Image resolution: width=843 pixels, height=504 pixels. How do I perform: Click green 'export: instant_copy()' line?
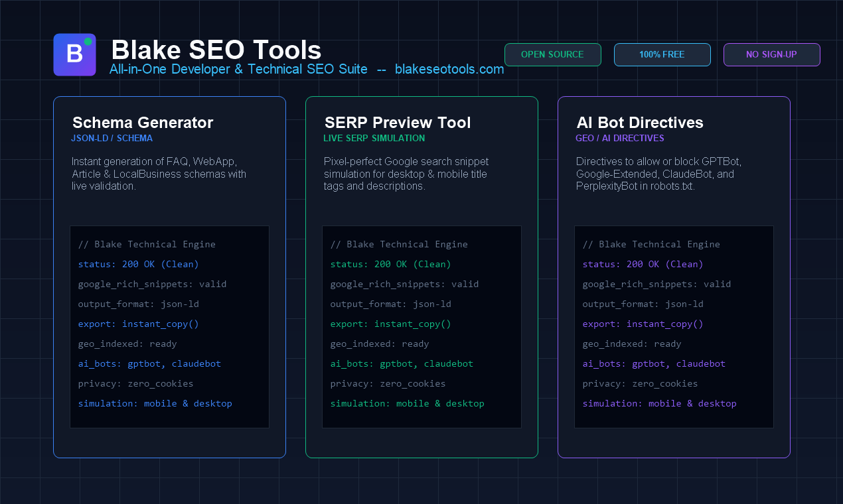click(x=391, y=324)
